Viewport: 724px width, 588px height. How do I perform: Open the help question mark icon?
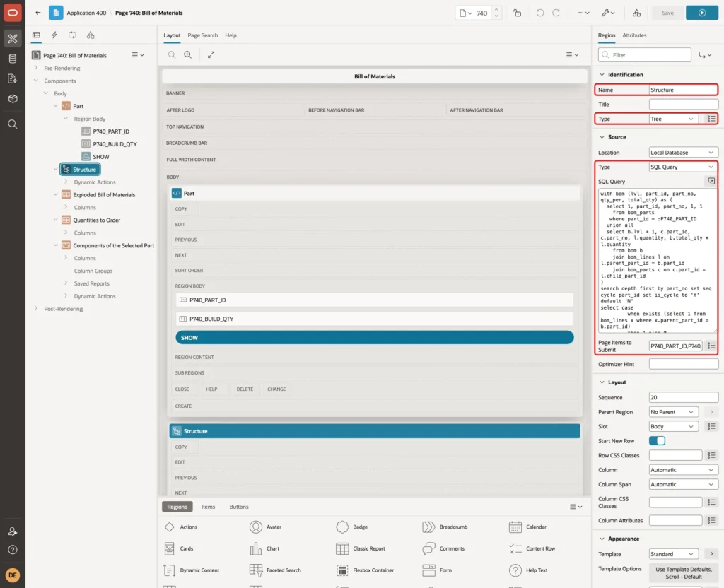coord(13,550)
